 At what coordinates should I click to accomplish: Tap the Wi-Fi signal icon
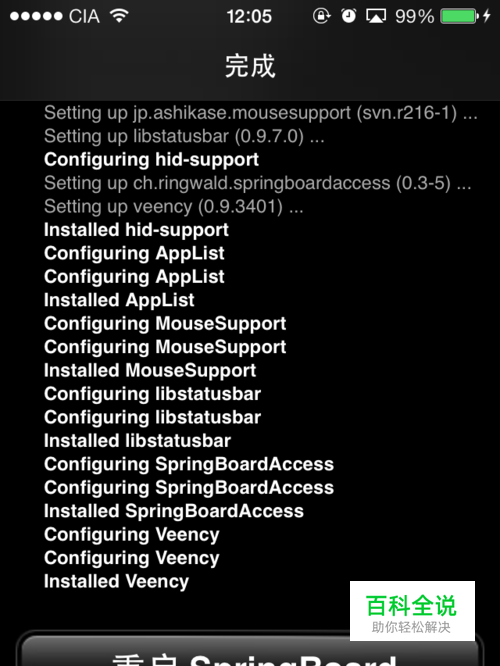click(x=119, y=16)
